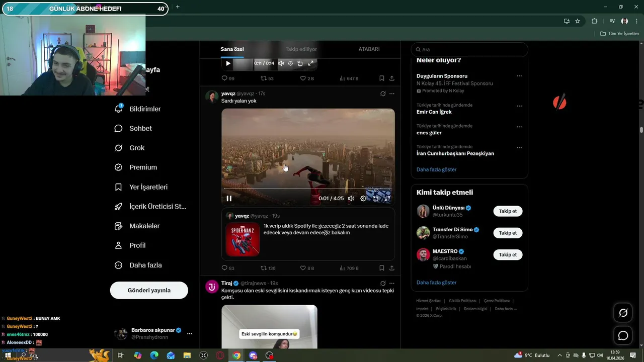Viewport: 644px width, 362px height.
Task: Like the yavqz post with 8 B likes
Action: [x=307, y=268]
